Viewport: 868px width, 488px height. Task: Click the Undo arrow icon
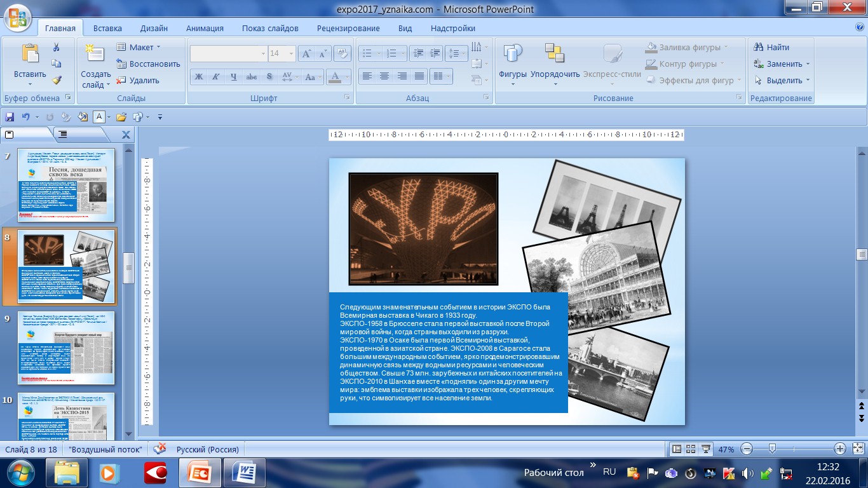coord(26,117)
